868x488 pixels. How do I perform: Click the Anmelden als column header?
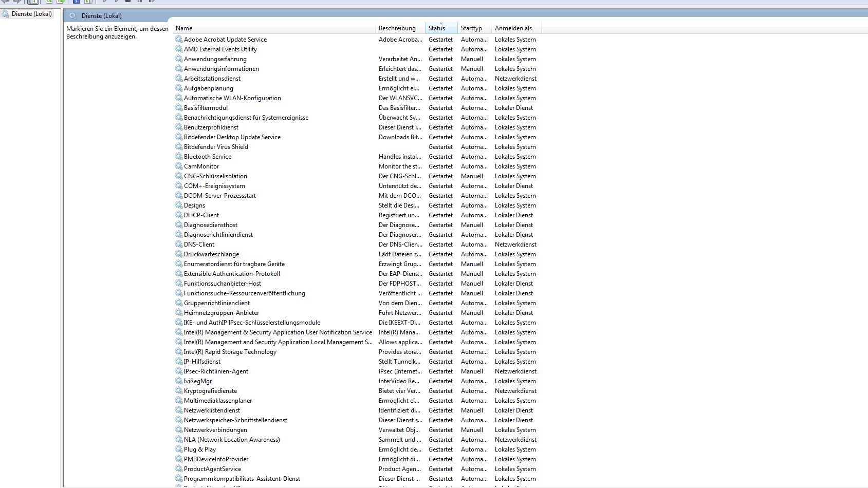(513, 28)
